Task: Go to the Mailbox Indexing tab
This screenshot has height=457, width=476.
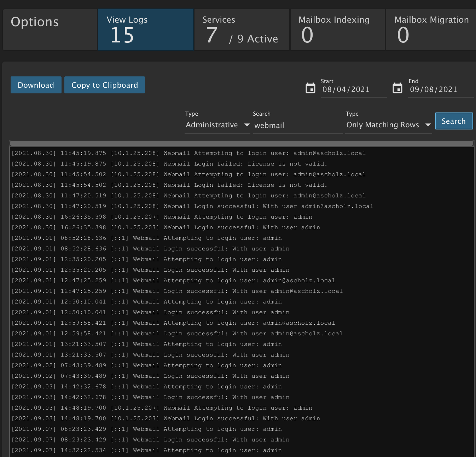Action: click(337, 30)
